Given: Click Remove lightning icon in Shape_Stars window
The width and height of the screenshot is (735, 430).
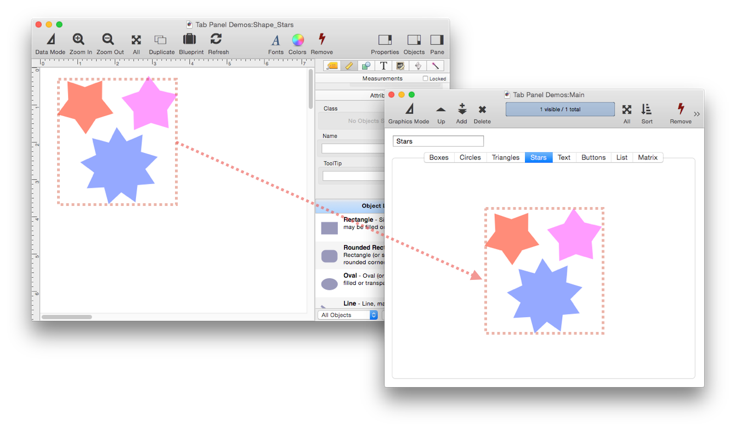Looking at the screenshot, I should point(322,39).
